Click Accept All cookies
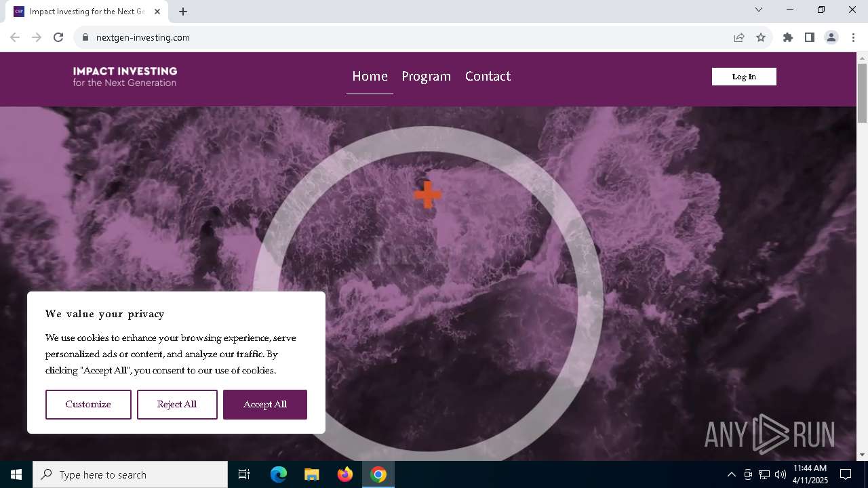The height and width of the screenshot is (488, 868). tap(265, 405)
